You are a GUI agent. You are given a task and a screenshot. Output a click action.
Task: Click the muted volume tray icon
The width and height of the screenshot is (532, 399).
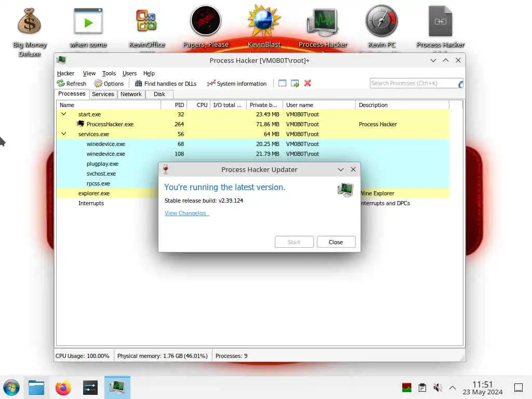[437, 388]
